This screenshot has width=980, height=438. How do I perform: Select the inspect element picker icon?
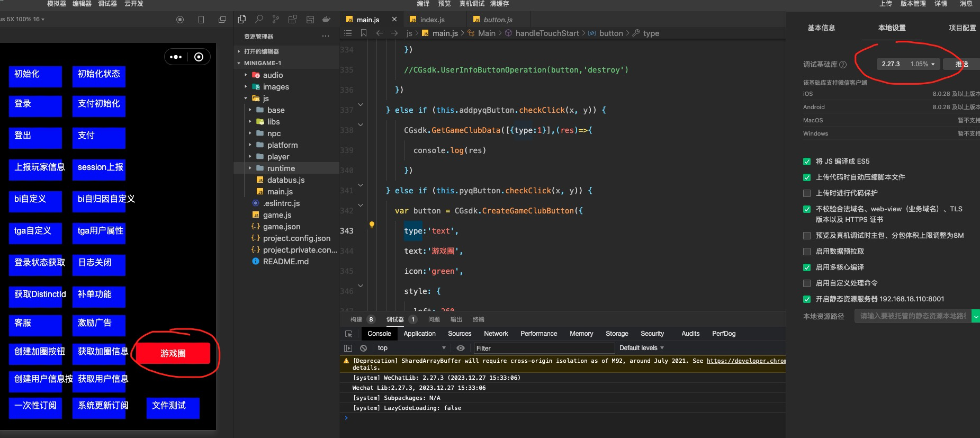coord(348,334)
